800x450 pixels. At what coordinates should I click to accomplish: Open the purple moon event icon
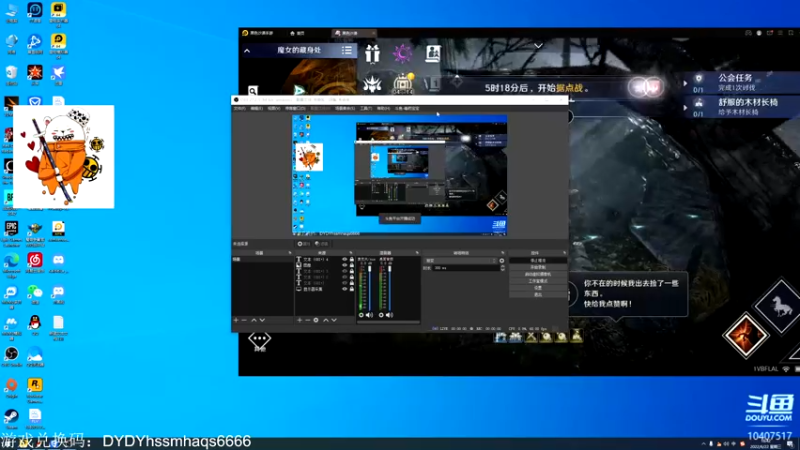(402, 53)
